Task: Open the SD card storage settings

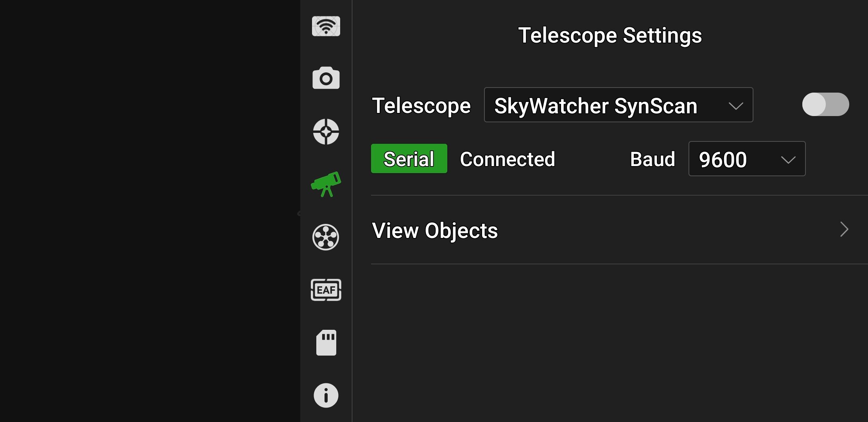Action: coord(326,343)
